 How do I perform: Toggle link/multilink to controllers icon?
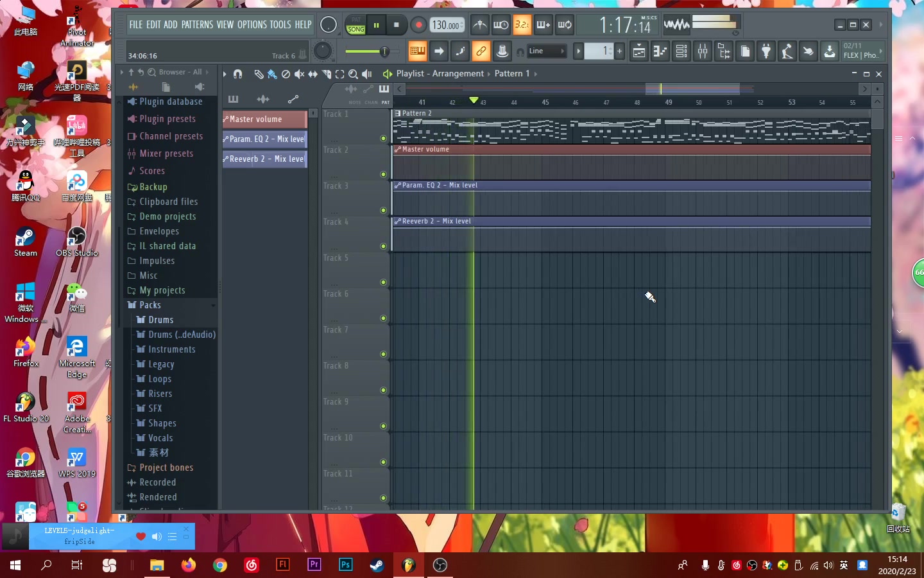[481, 51]
